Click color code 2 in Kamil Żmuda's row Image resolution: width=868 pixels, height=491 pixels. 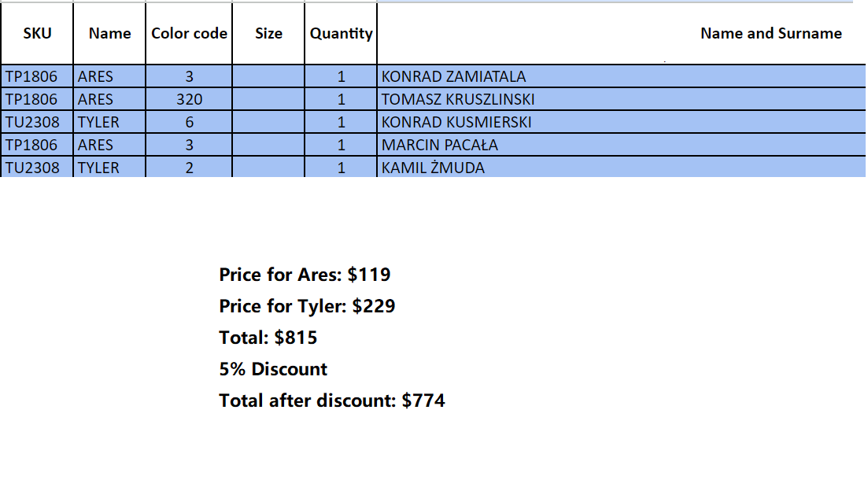pos(189,168)
